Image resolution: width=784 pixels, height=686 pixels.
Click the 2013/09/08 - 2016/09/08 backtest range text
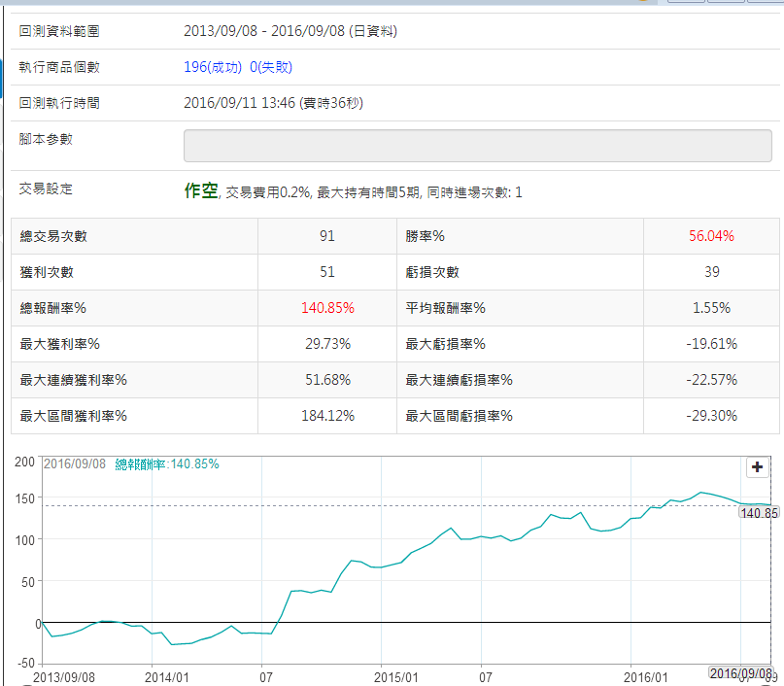(290, 31)
